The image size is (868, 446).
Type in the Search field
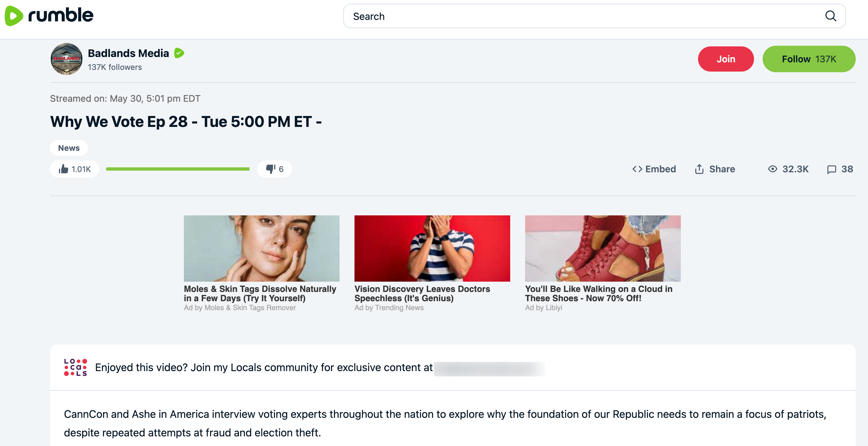click(573, 16)
